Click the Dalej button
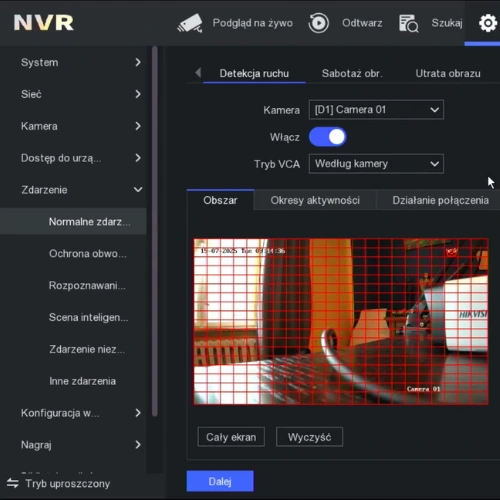Viewport: 500px width, 500px height. pos(220,481)
